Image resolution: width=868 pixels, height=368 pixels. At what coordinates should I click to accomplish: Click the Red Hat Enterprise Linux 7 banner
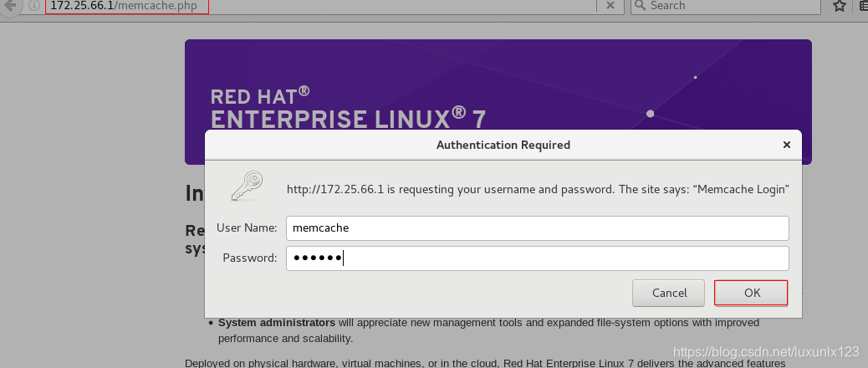point(498,101)
